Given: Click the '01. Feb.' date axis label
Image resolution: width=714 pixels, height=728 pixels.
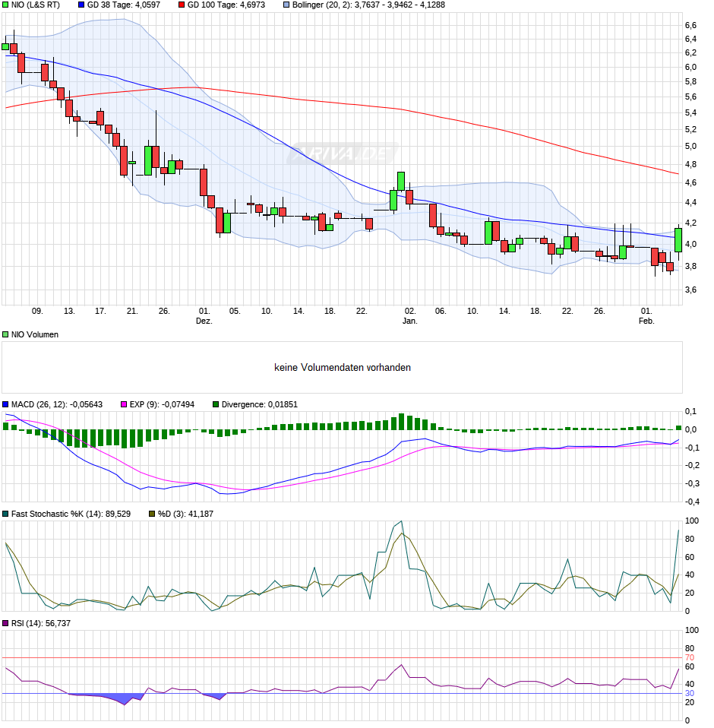Looking at the screenshot, I should (646, 316).
